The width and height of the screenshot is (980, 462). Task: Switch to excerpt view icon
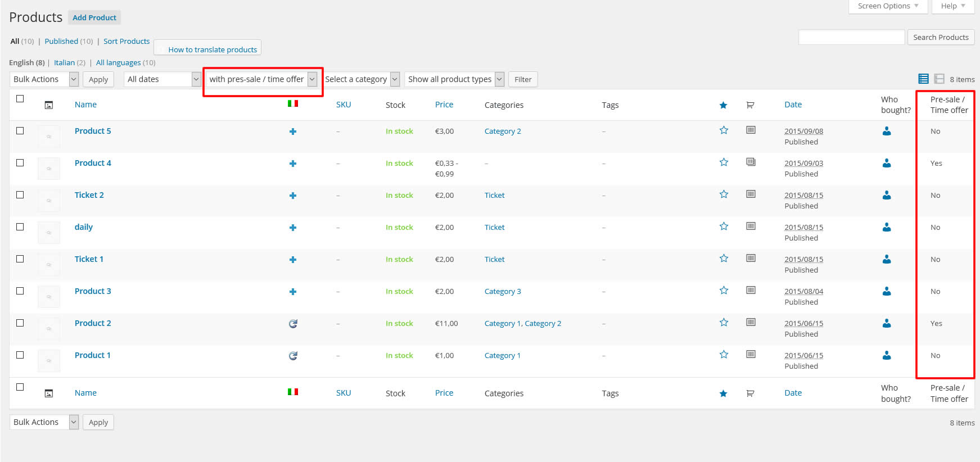[x=939, y=79]
